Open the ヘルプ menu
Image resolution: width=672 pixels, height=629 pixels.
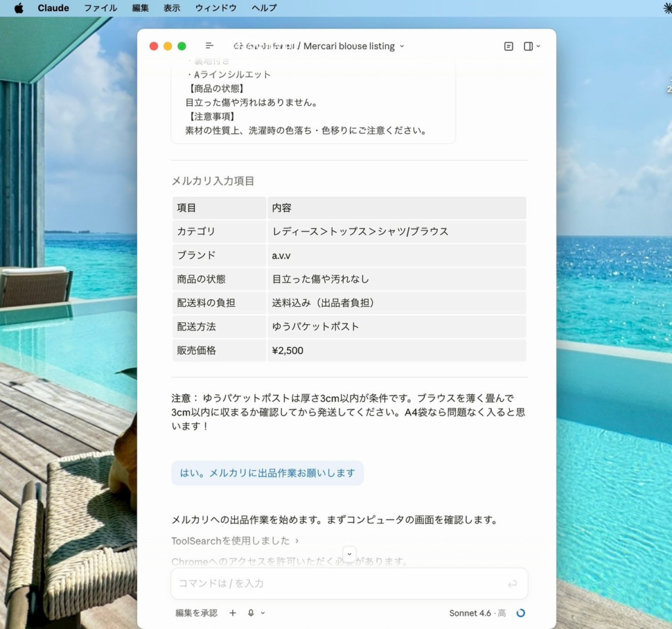coord(264,8)
